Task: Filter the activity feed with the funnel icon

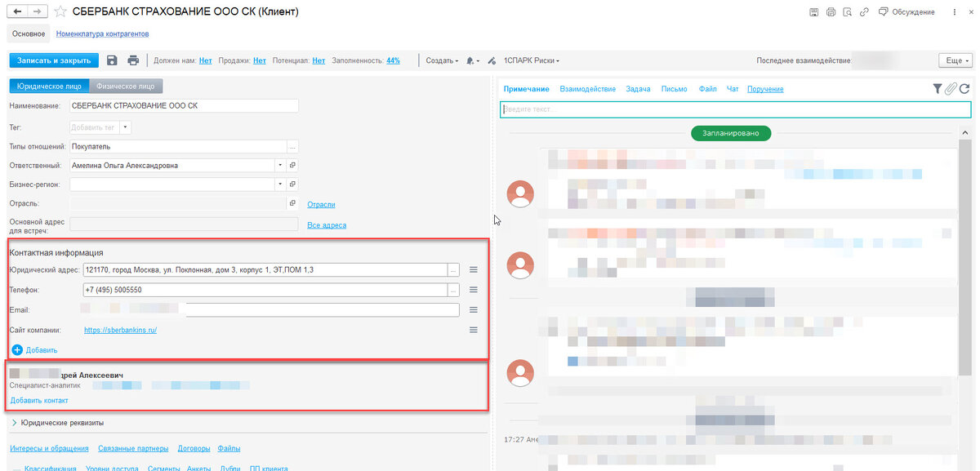Action: pyautogui.click(x=938, y=89)
